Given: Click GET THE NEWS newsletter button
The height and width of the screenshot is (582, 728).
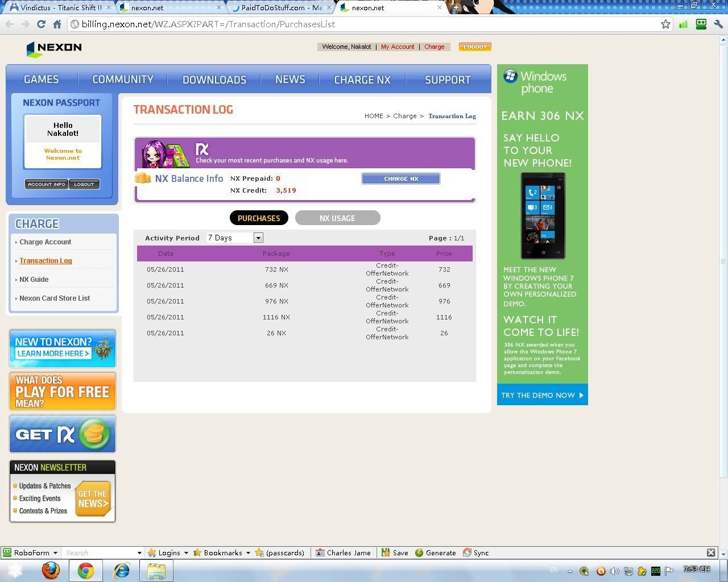Looking at the screenshot, I should (x=93, y=498).
